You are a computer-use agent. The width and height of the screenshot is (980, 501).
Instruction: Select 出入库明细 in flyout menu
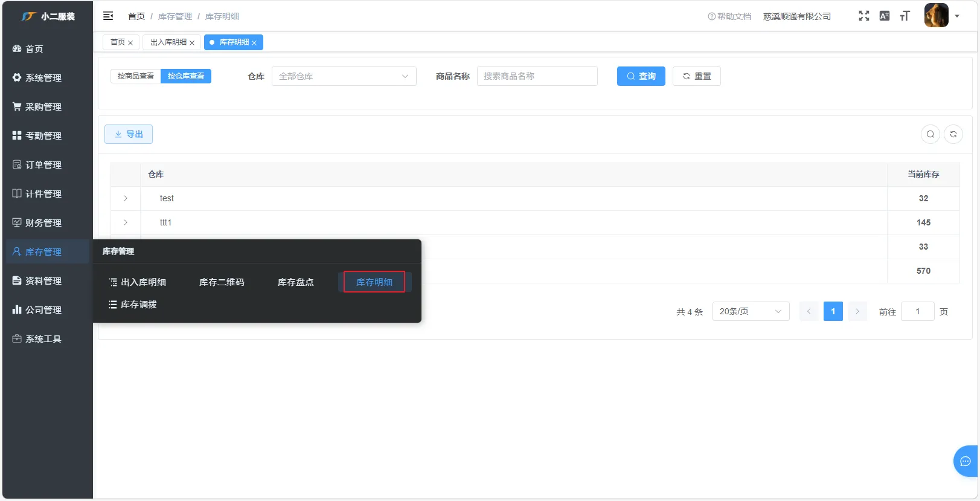click(x=138, y=282)
